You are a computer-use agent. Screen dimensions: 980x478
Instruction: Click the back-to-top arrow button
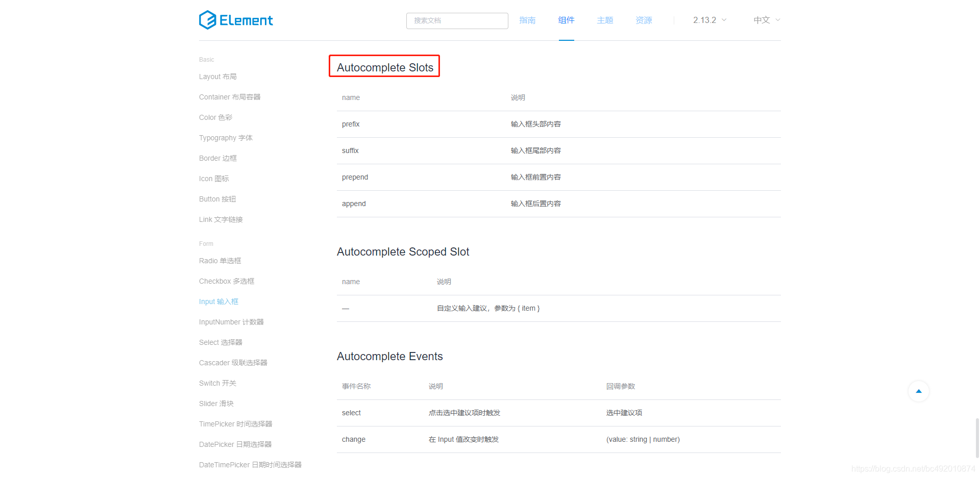point(919,391)
